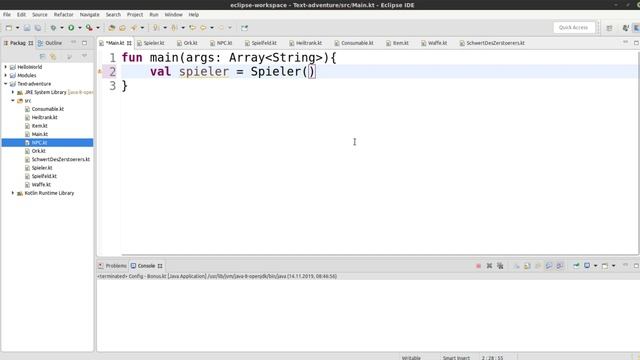
Task: Collapse the Text-adventure project
Action: point(6,84)
